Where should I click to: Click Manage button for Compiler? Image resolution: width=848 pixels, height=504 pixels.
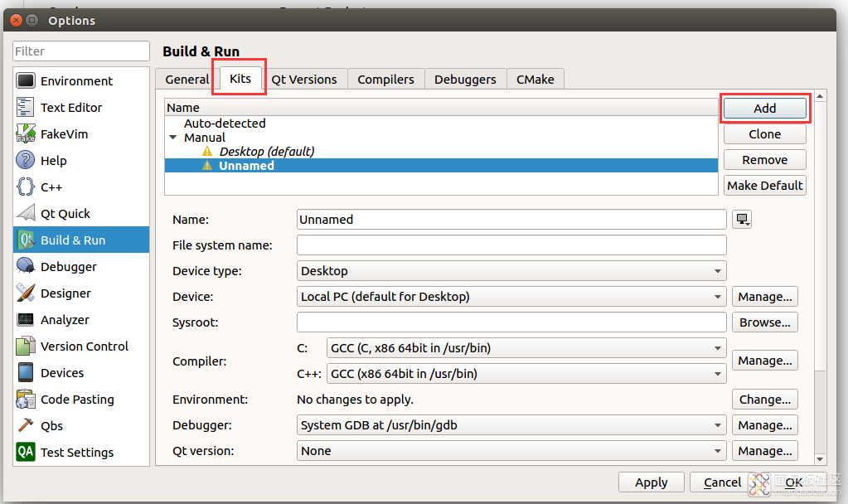tap(765, 361)
